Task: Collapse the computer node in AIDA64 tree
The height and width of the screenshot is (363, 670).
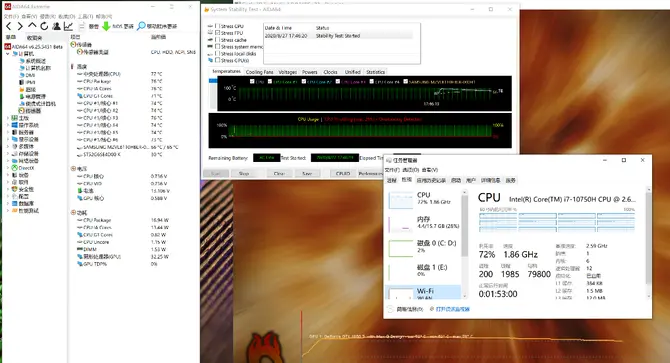Action: click(8, 54)
